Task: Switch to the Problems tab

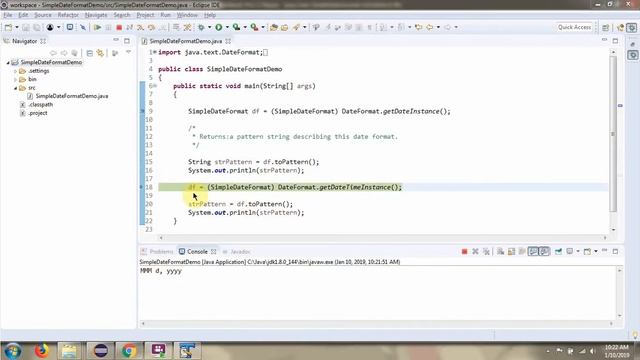Action: (x=158, y=251)
